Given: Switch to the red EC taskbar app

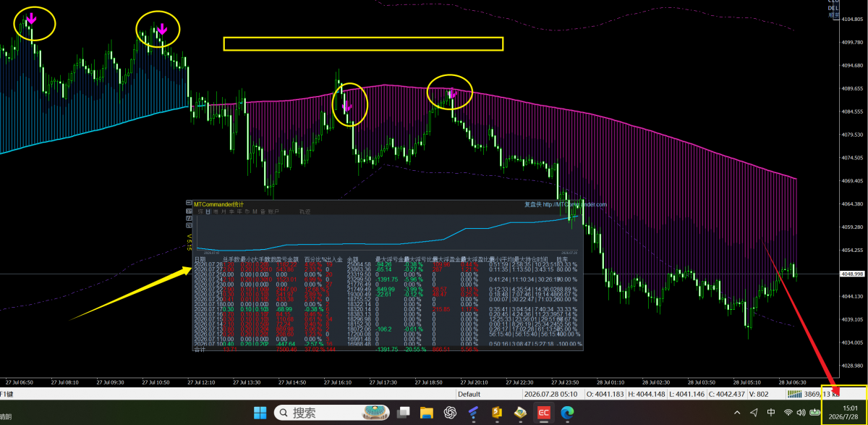Looking at the screenshot, I should click(x=542, y=413).
